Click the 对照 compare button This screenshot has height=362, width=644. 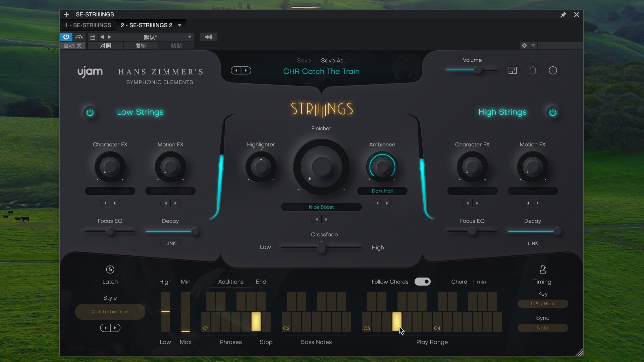click(x=106, y=46)
